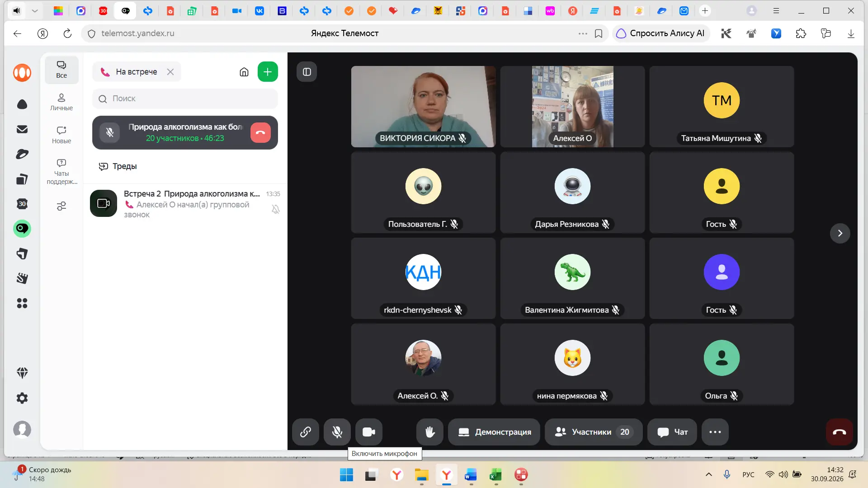
Task: Expand the browser tab list chevron
Action: coord(35,11)
